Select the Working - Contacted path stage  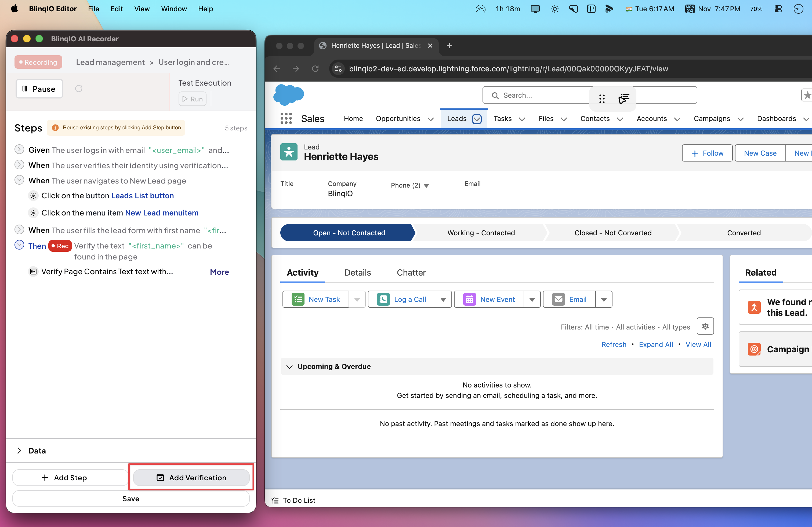click(481, 233)
